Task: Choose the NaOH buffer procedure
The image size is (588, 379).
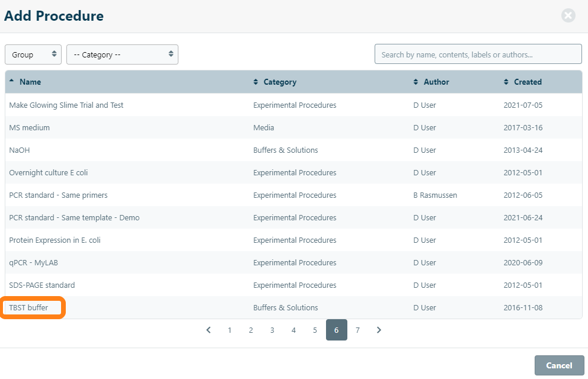Action: [19, 150]
